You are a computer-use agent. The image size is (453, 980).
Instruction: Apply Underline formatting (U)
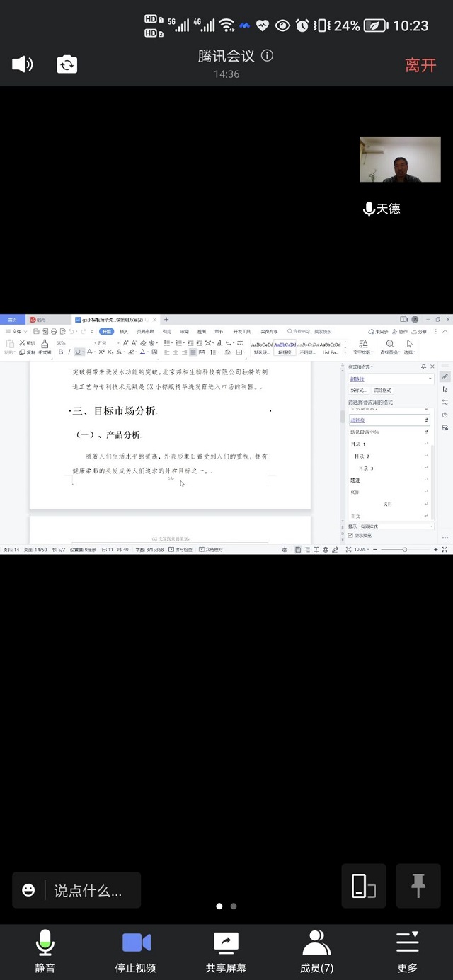pyautogui.click(x=78, y=352)
